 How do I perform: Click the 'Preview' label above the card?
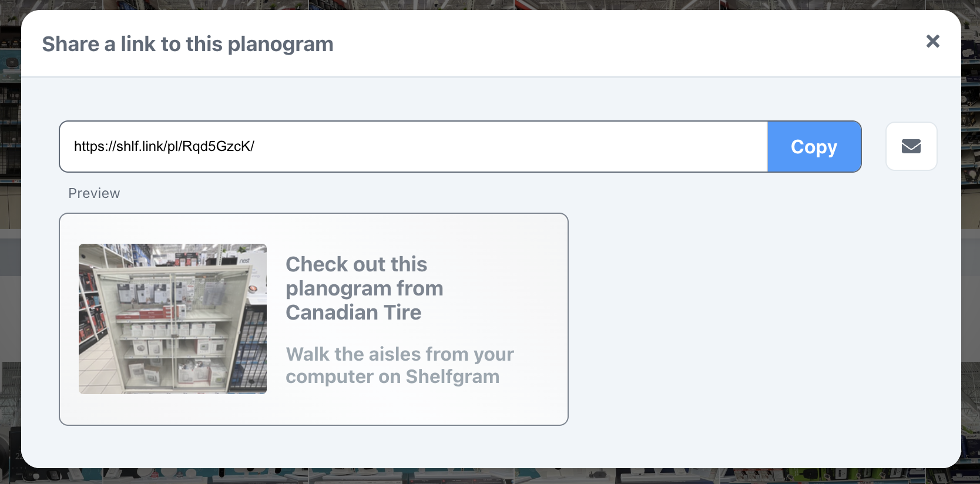click(94, 193)
